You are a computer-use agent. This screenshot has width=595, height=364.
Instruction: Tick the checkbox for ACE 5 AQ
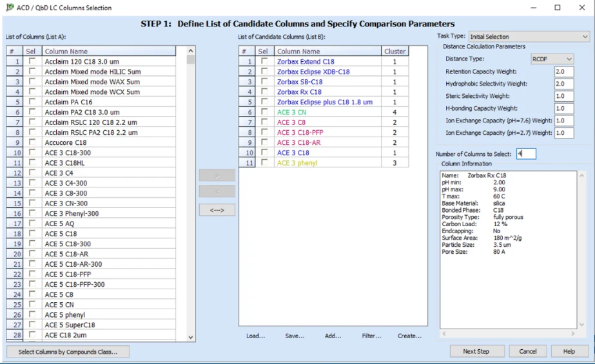32,223
